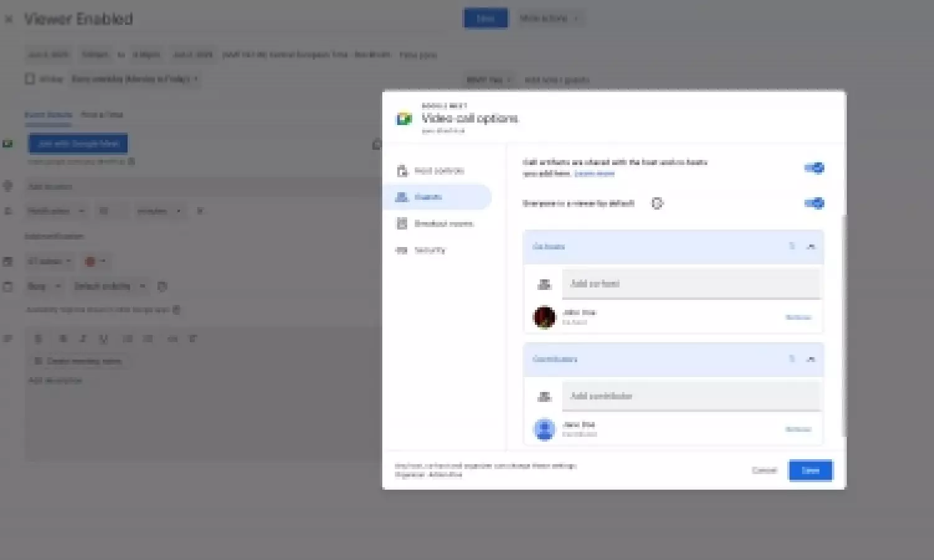Click Create meeting notes
The height and width of the screenshot is (560, 934).
pyautogui.click(x=78, y=362)
